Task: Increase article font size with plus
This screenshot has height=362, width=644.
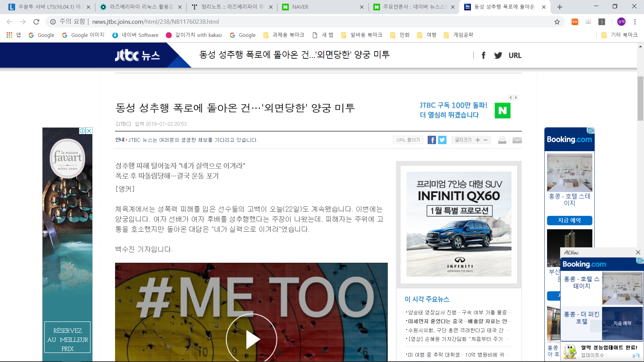Action: pos(478,140)
